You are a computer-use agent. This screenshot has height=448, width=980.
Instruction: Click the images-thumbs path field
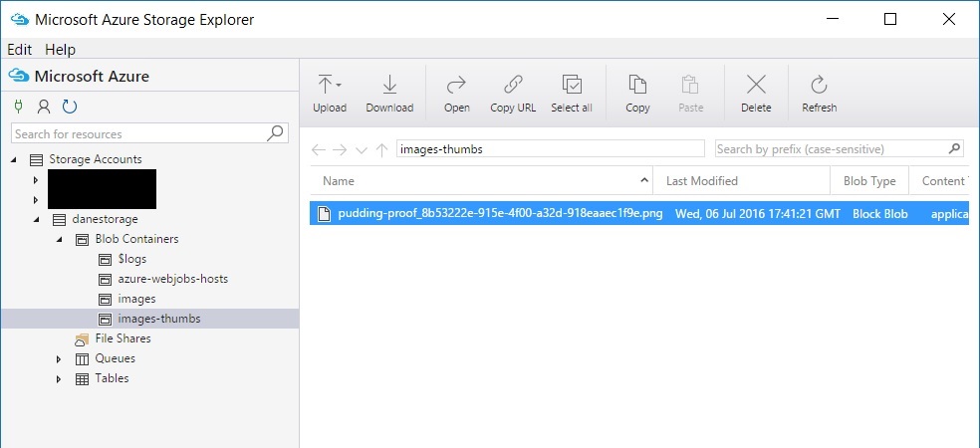[x=551, y=149]
